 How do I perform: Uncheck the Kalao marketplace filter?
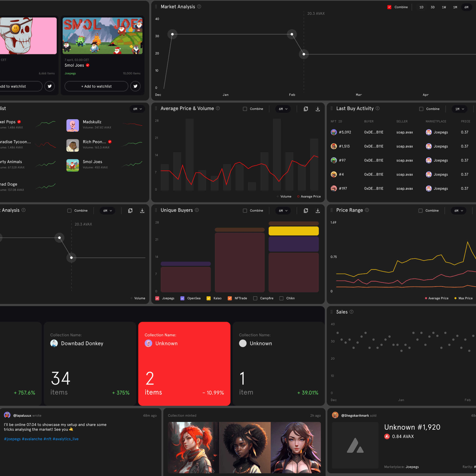point(208,298)
